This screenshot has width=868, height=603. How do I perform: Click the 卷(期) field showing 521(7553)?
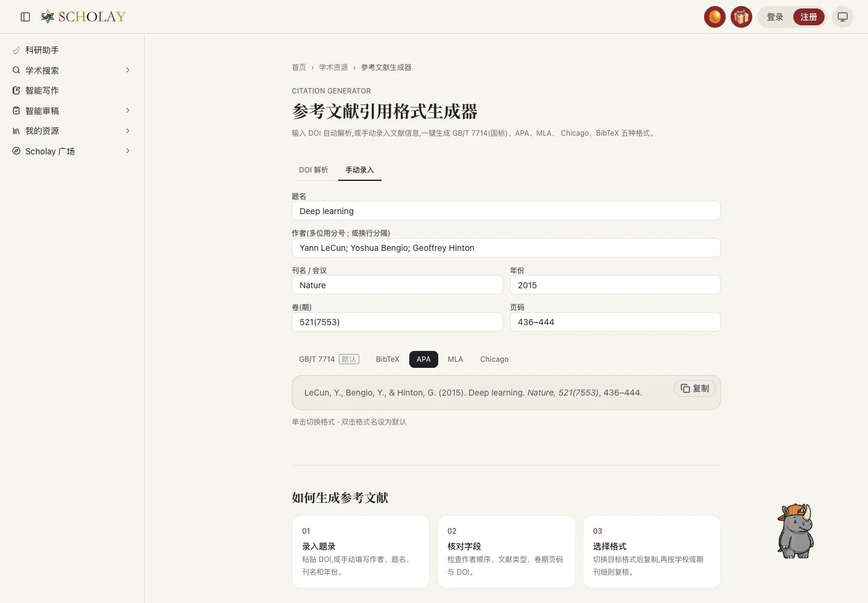(x=397, y=322)
